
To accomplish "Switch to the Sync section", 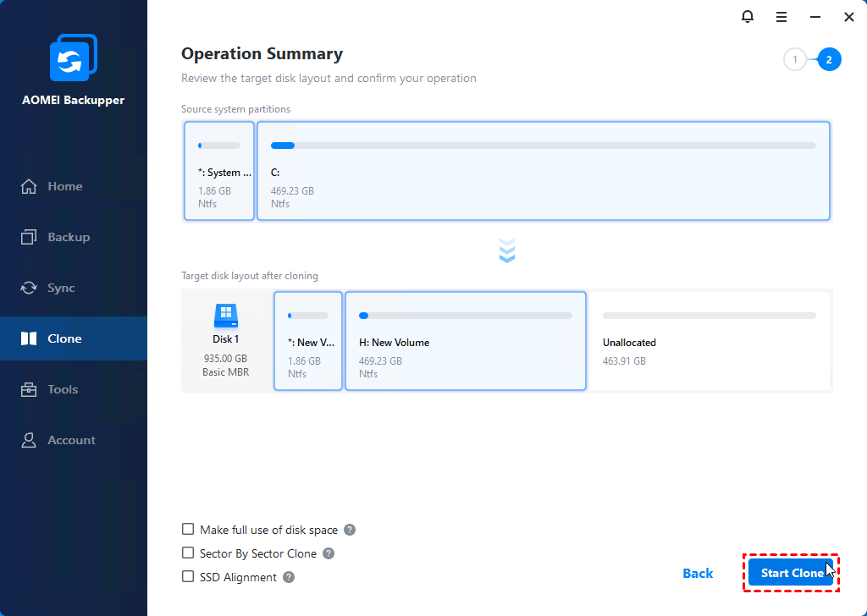I will pos(61,288).
